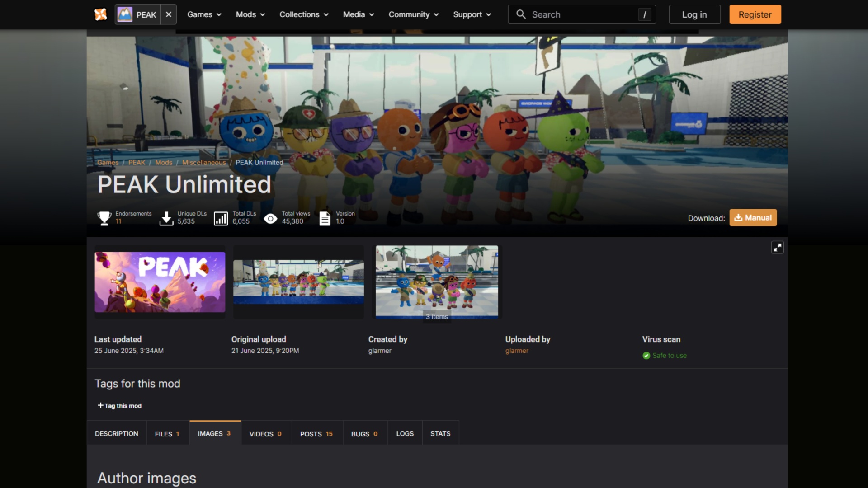Open the Support dropdown menu

tap(472, 14)
